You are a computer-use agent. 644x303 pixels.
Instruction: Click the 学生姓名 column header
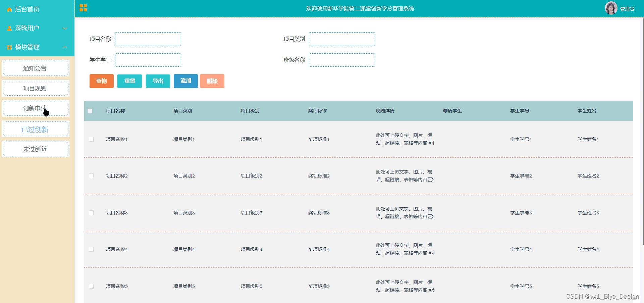(x=587, y=111)
